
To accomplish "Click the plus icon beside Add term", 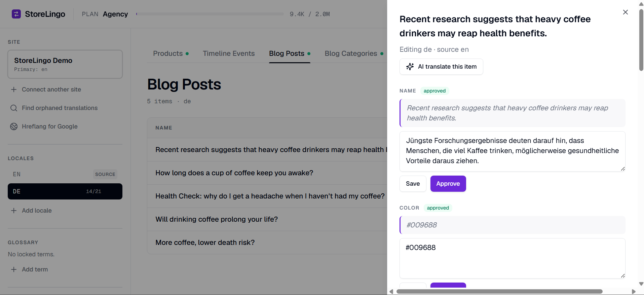I will coord(14,269).
